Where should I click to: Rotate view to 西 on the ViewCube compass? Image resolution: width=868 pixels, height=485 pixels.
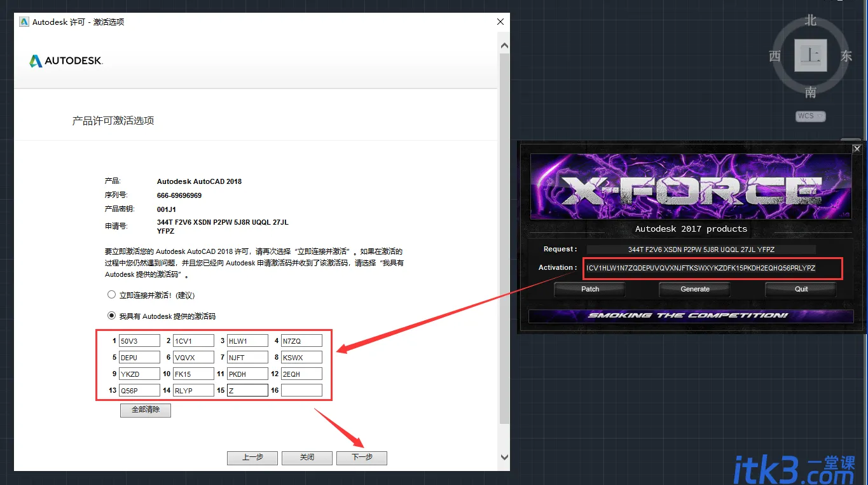click(775, 57)
